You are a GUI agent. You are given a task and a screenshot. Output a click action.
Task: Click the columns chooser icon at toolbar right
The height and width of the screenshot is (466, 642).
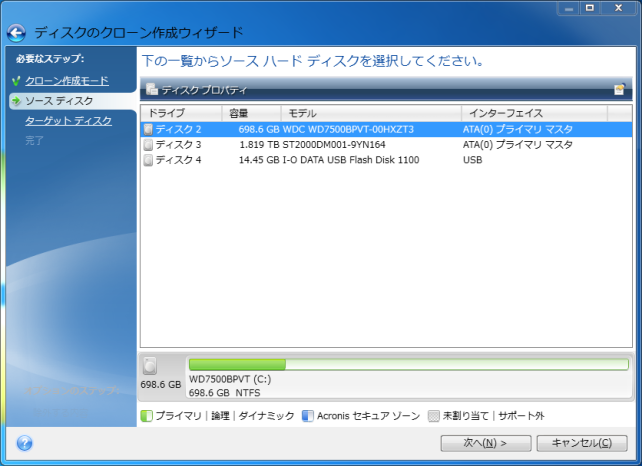tap(620, 89)
